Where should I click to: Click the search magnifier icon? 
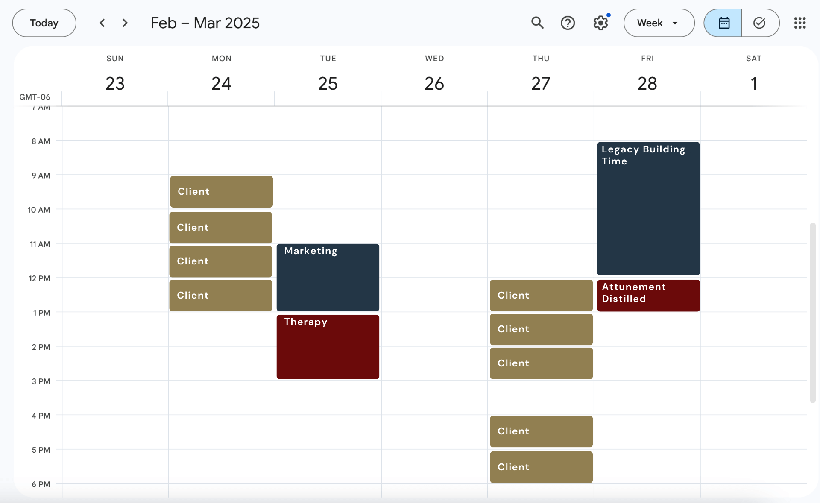coord(537,23)
